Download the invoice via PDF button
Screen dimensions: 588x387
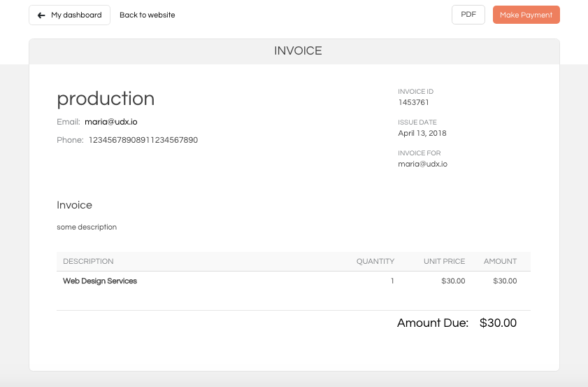468,15
